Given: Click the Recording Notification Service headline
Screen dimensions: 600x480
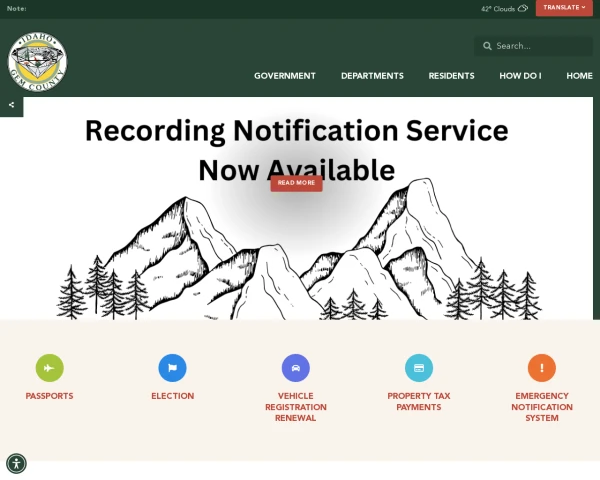Looking at the screenshot, I should pos(297,150).
